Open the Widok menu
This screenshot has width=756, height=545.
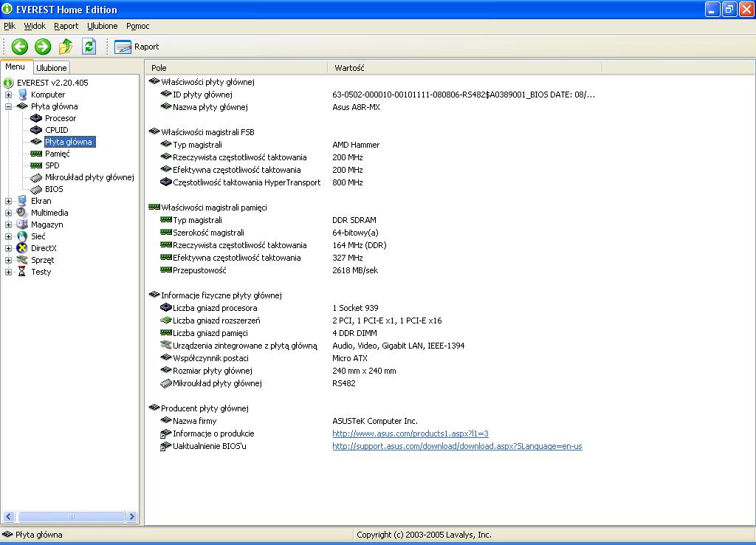pos(35,26)
